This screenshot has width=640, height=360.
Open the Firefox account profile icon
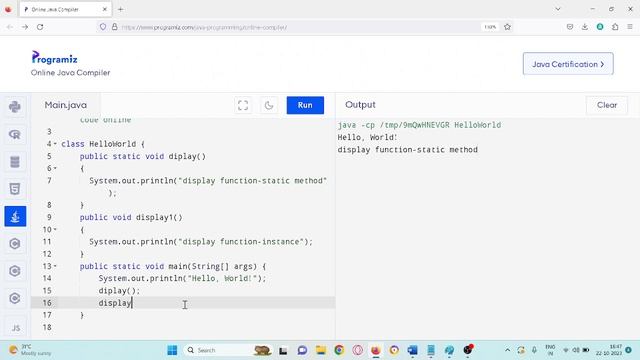tap(600, 27)
